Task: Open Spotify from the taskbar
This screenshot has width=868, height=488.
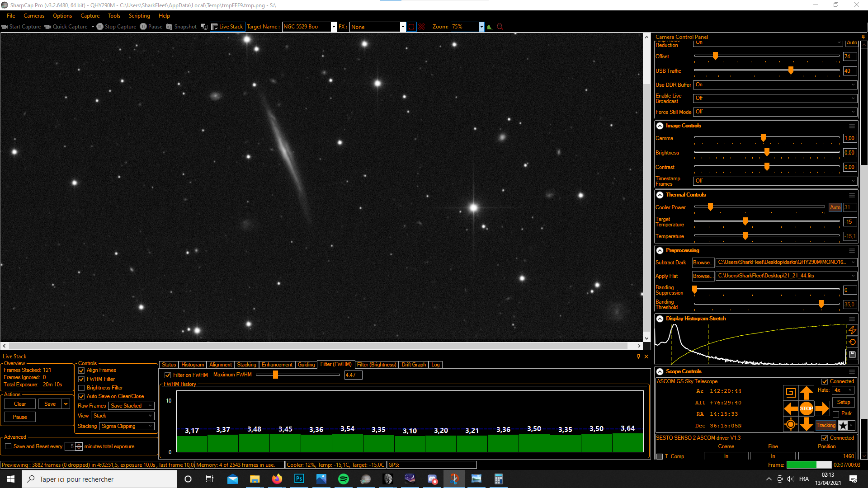Action: [x=343, y=479]
